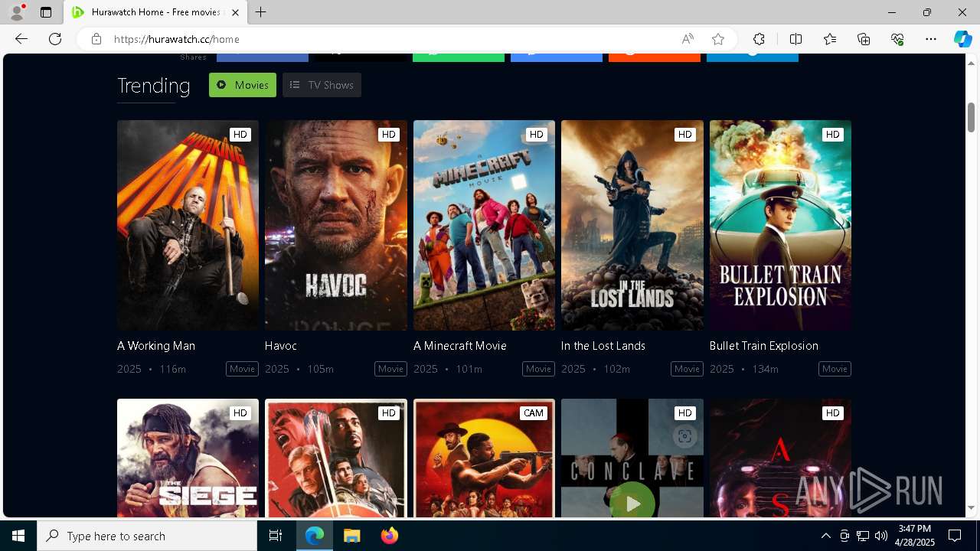
Task: Open the browser profile avatar
Action: click(x=17, y=12)
